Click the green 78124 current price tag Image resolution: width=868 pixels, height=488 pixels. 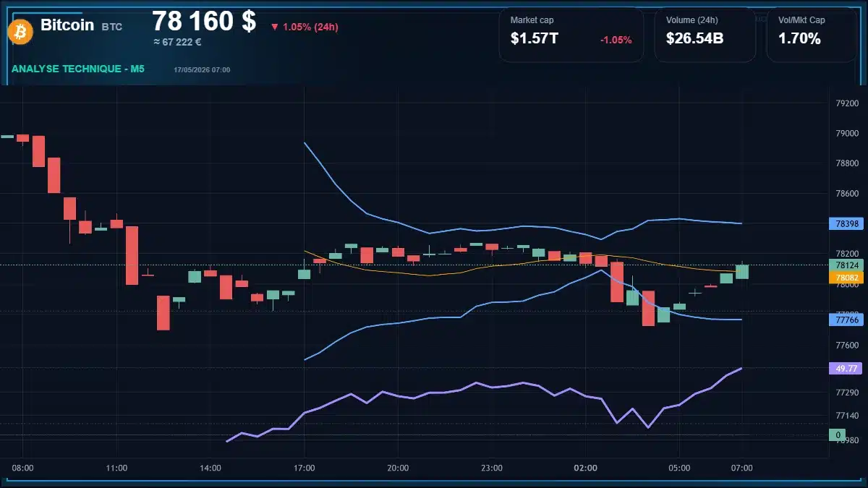coord(846,265)
